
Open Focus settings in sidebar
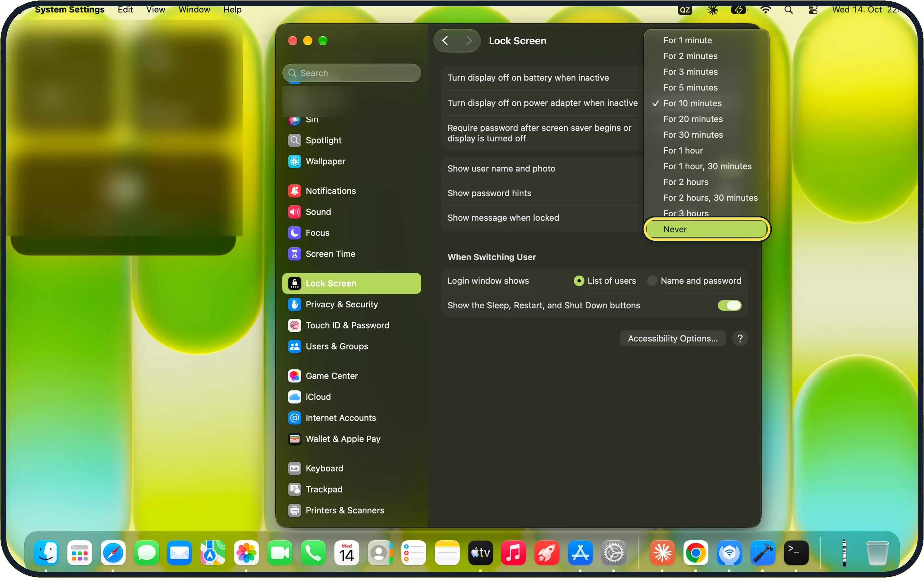pyautogui.click(x=351, y=233)
